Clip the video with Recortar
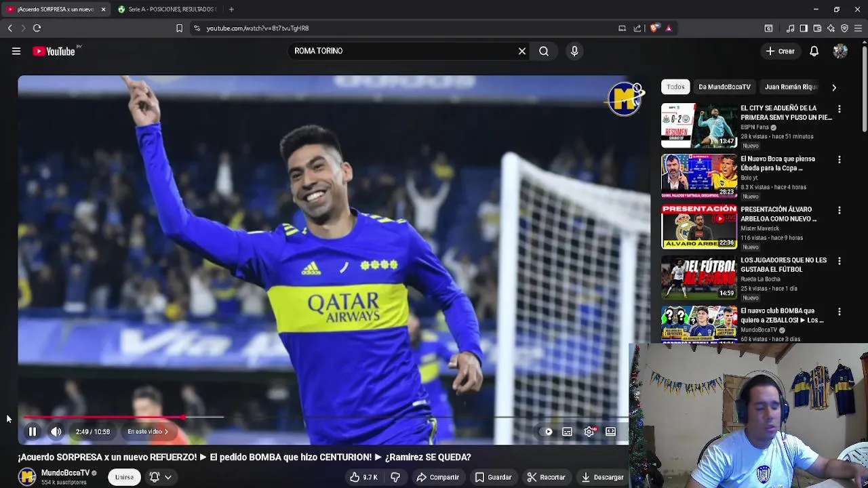The image size is (868, 488). 546,477
